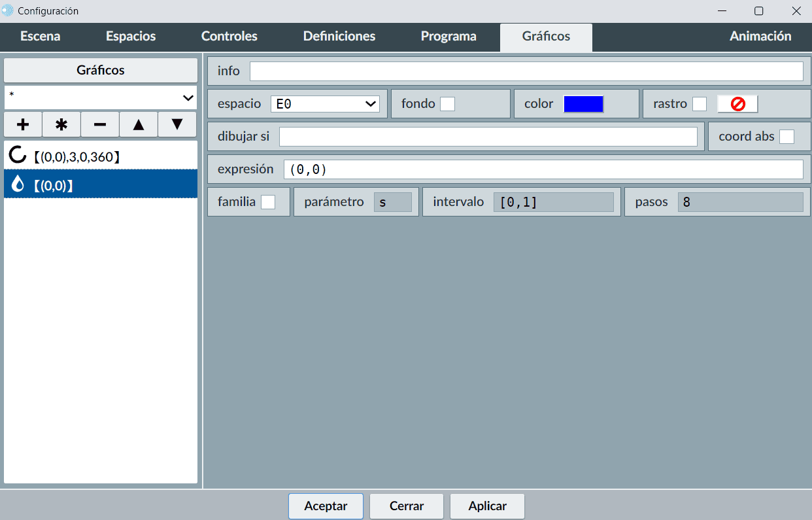Enable the fondo checkbox

click(447, 104)
